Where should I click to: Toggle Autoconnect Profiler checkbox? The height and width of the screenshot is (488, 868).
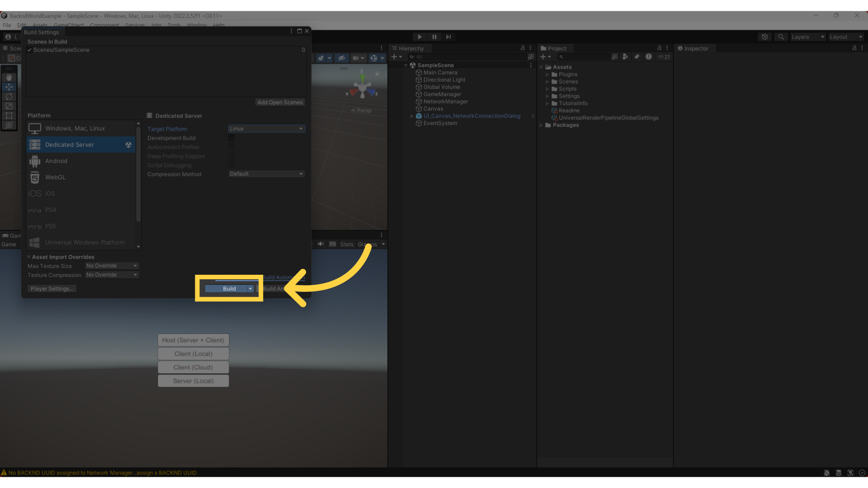click(231, 146)
